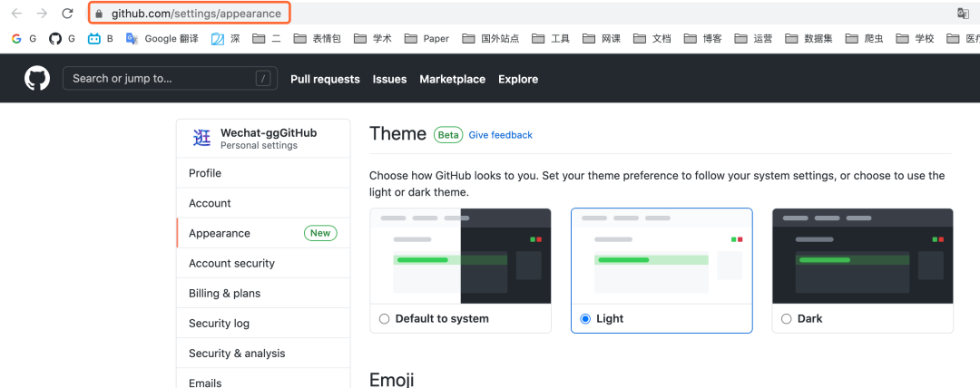
Task: Click the Dark theme preview image
Action: click(x=863, y=257)
